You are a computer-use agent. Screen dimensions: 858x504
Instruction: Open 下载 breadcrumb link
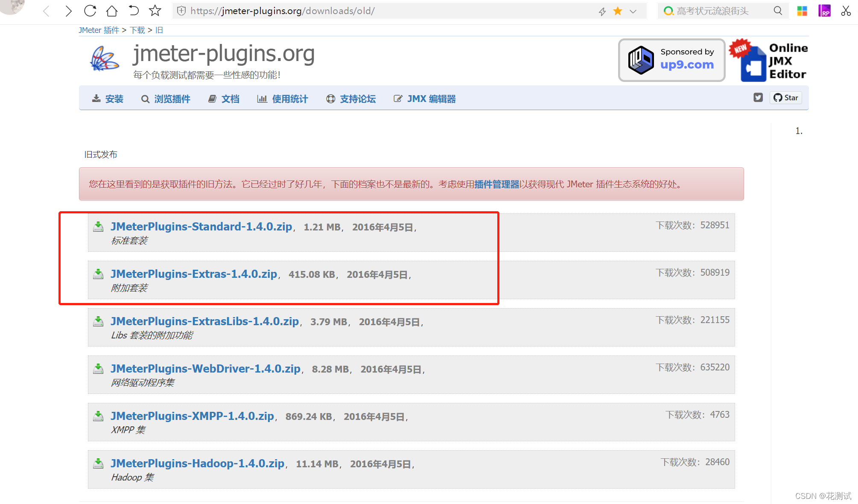point(137,30)
